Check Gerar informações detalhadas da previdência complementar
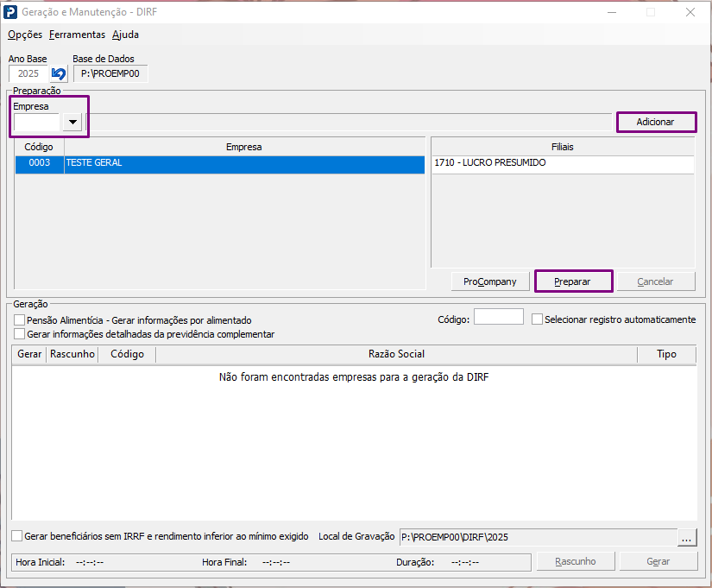Viewport: 712px width, 588px height. point(19,334)
